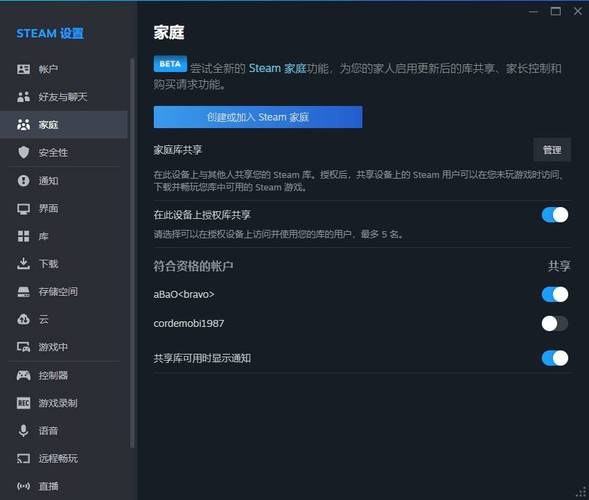Minimize the Steam settings window
Viewport: 589px width, 500px height.
pyautogui.click(x=534, y=11)
